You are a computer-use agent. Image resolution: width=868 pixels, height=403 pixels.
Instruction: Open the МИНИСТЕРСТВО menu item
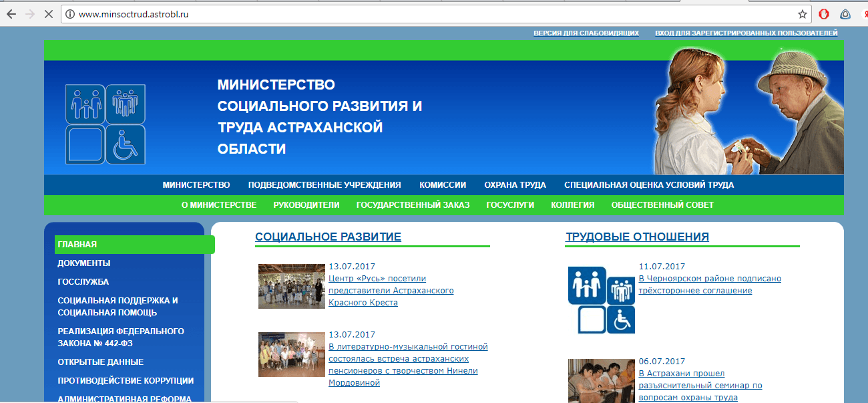click(196, 185)
